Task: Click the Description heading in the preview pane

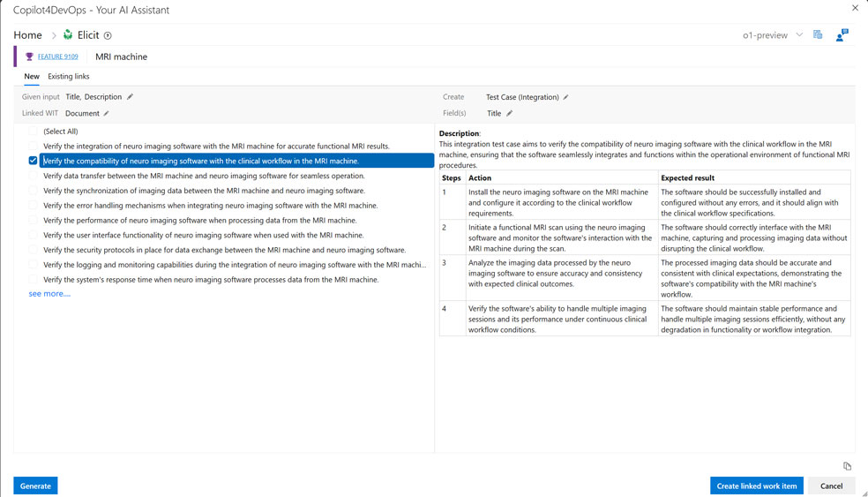Action: pyautogui.click(x=459, y=133)
